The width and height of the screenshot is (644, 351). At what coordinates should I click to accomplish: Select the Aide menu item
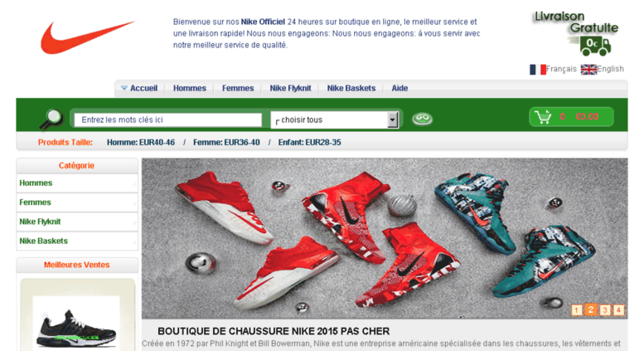399,88
